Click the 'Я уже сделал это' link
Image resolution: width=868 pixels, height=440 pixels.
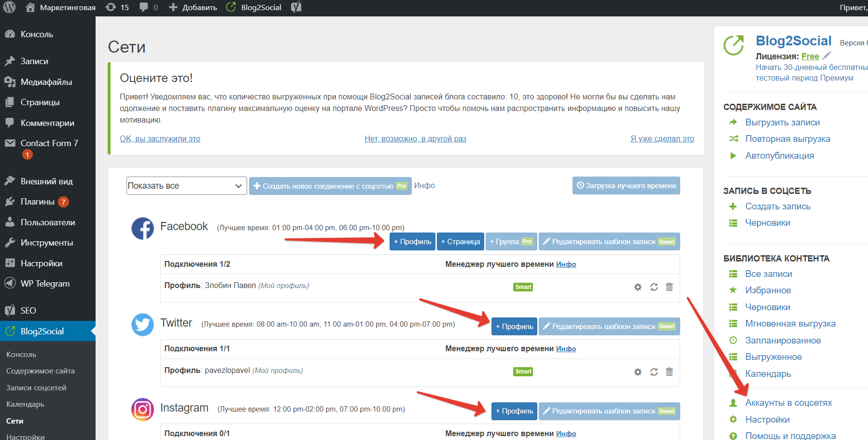662,139
